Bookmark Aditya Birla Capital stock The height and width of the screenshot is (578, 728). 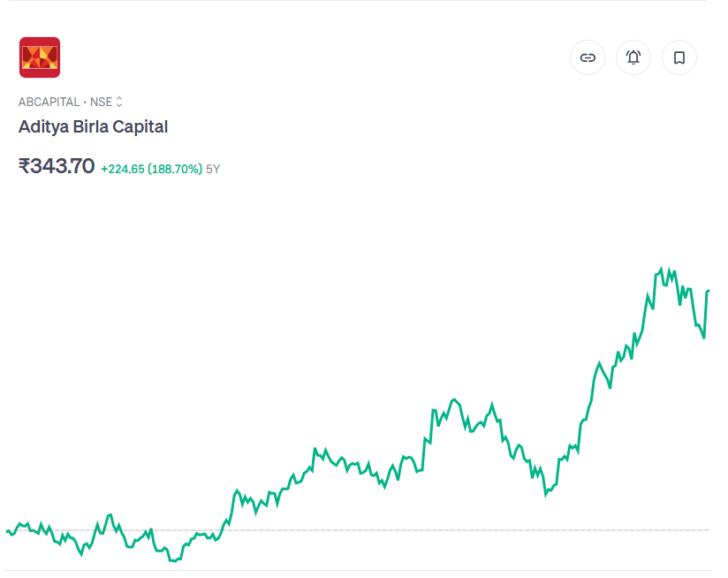679,57
